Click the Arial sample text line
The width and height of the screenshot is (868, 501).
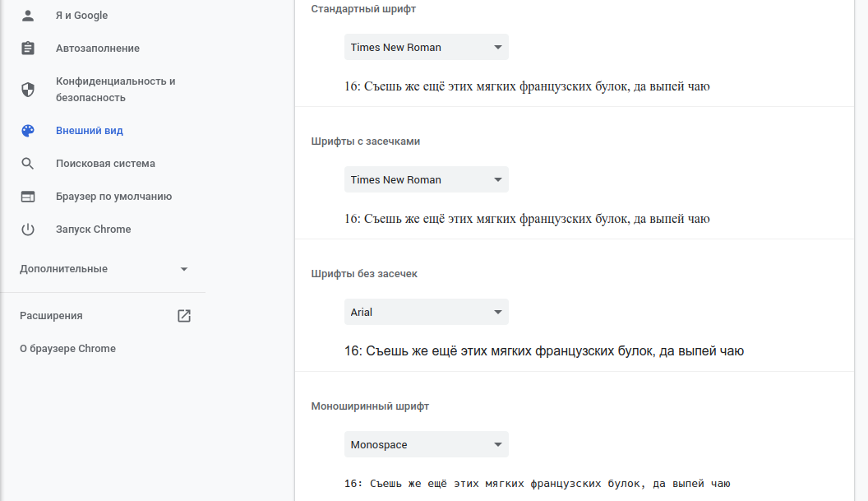click(544, 350)
